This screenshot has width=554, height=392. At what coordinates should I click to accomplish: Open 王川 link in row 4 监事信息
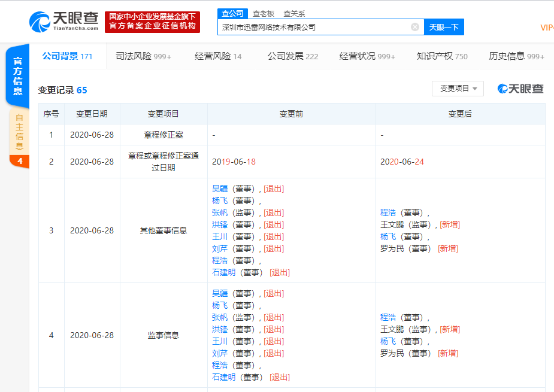pos(220,342)
